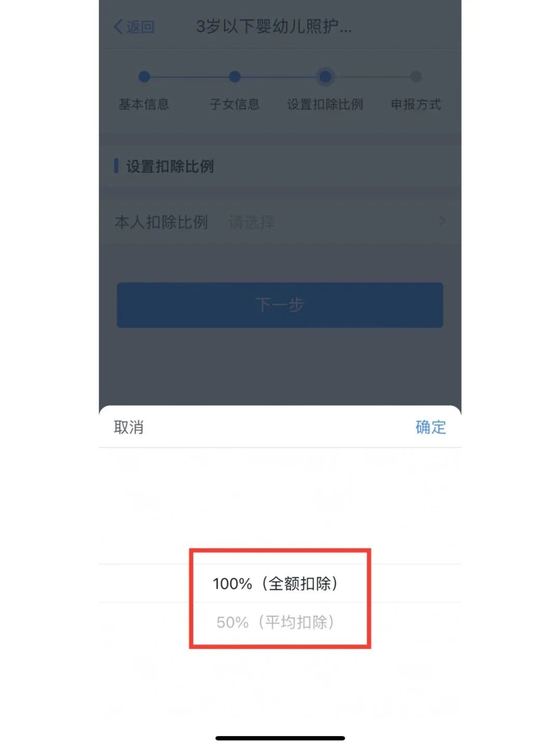Choose the 50%（平均扣除）option
Viewport: 560px width, 747px height.
click(x=275, y=622)
